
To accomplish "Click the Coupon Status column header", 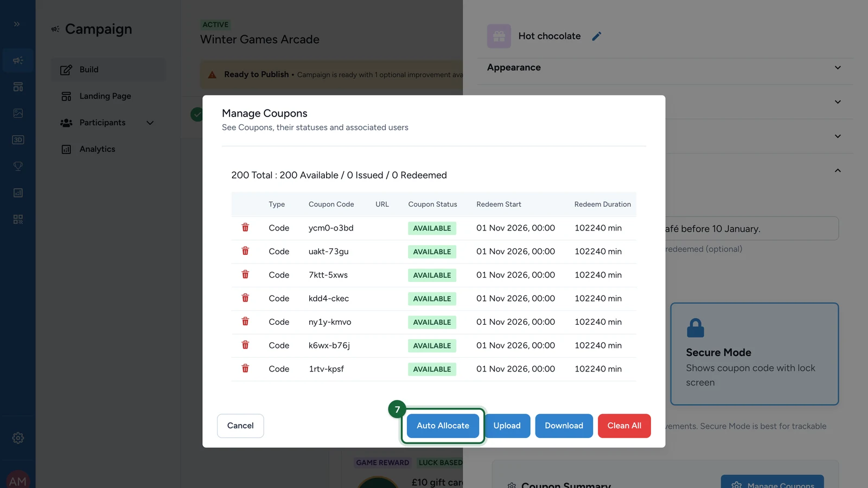I will click(x=433, y=204).
